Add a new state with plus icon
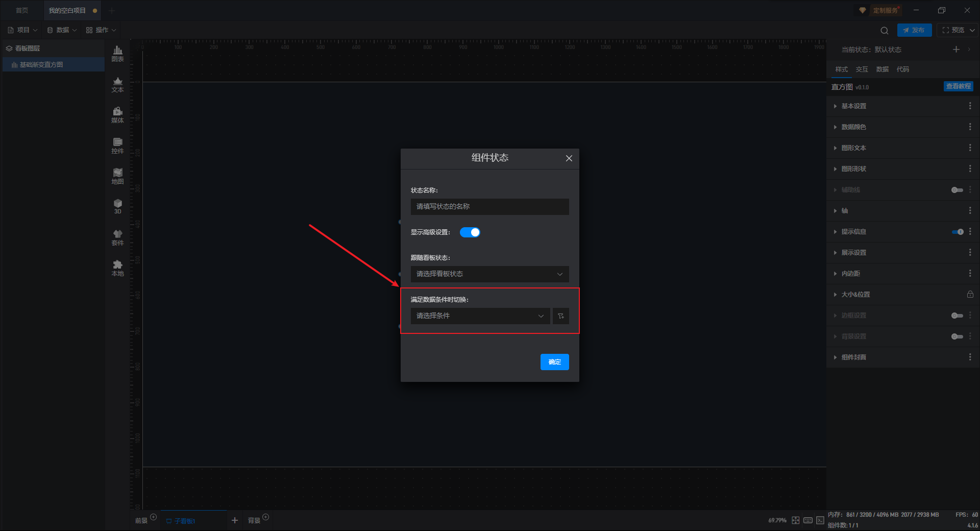The width and height of the screenshot is (980, 531). click(x=956, y=50)
